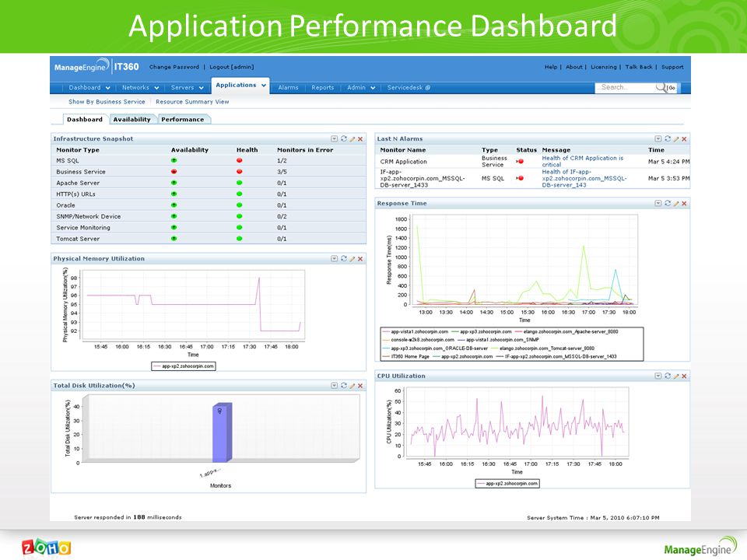The height and width of the screenshot is (560, 747).
Task: Open Last N Alarms panel dropdown
Action: (658, 138)
